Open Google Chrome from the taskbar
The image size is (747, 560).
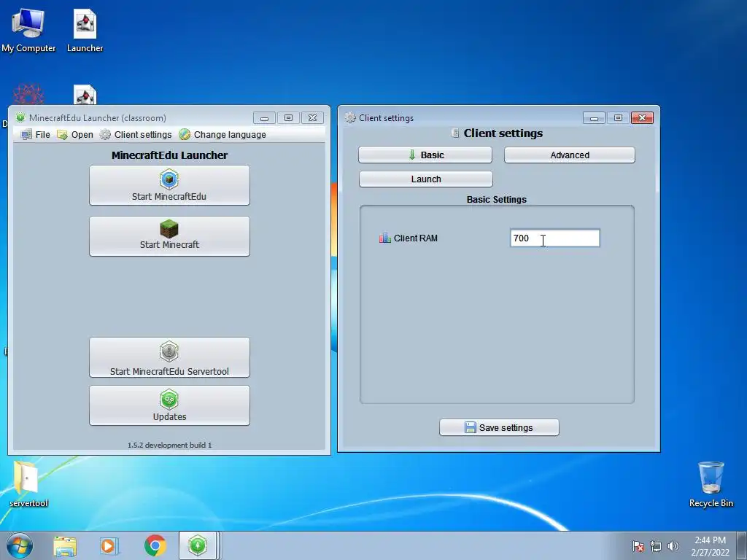[155, 545]
